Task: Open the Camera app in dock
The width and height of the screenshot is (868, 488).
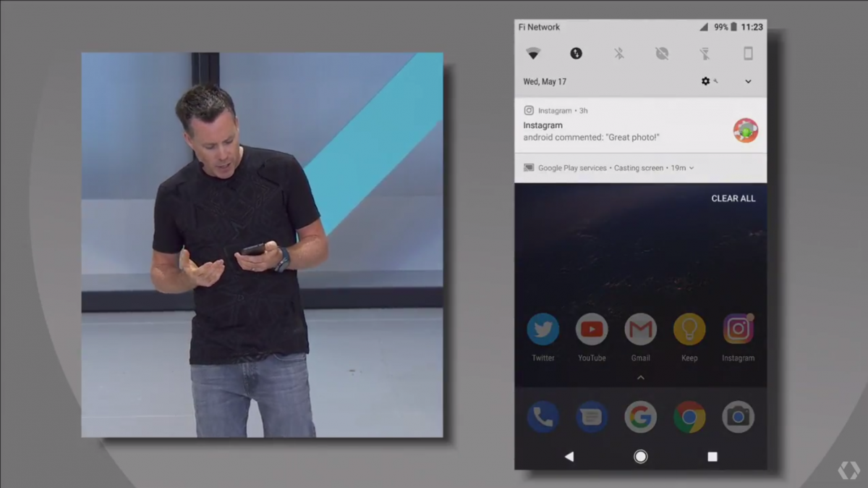Action: click(739, 417)
